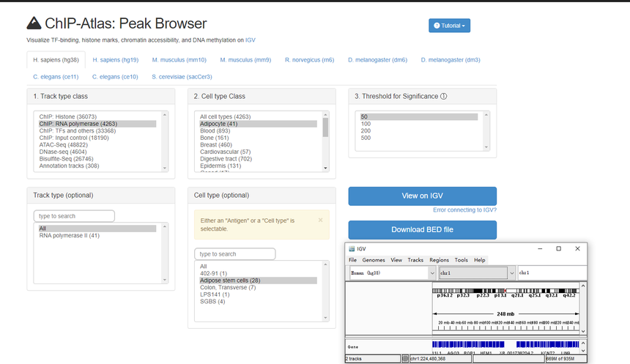Click down arrow of Cell type Class list
The height and width of the screenshot is (364, 630).
click(325, 168)
